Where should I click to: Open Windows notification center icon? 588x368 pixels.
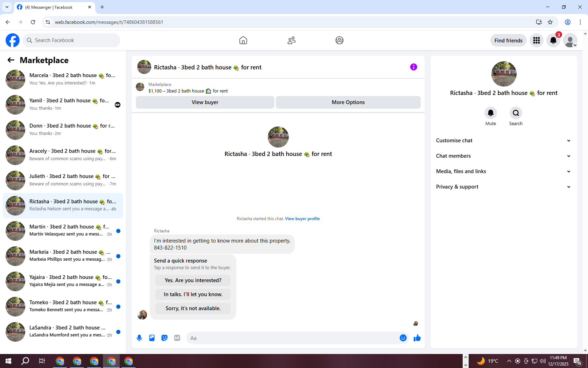[x=577, y=361]
